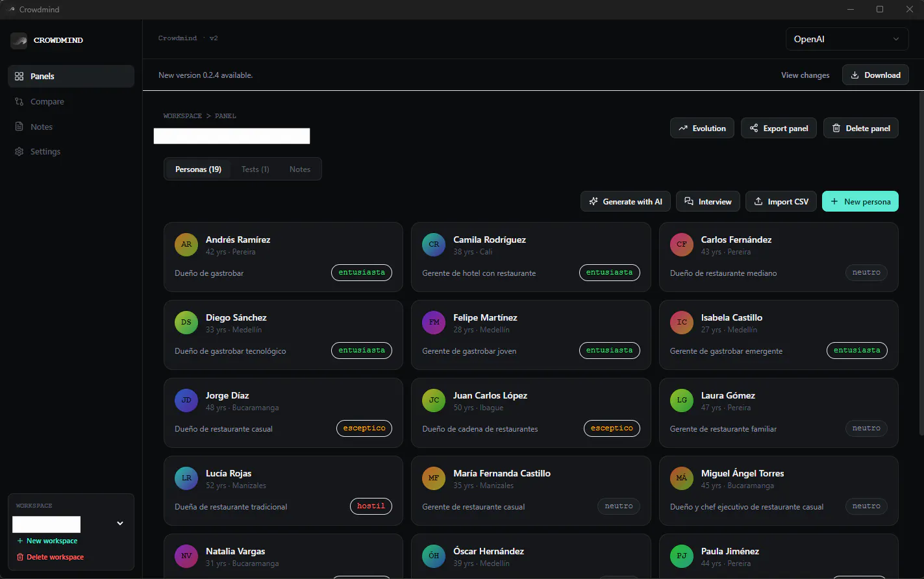
Task: Click the Crowdmind logo icon in sidebar
Action: [x=19, y=40]
